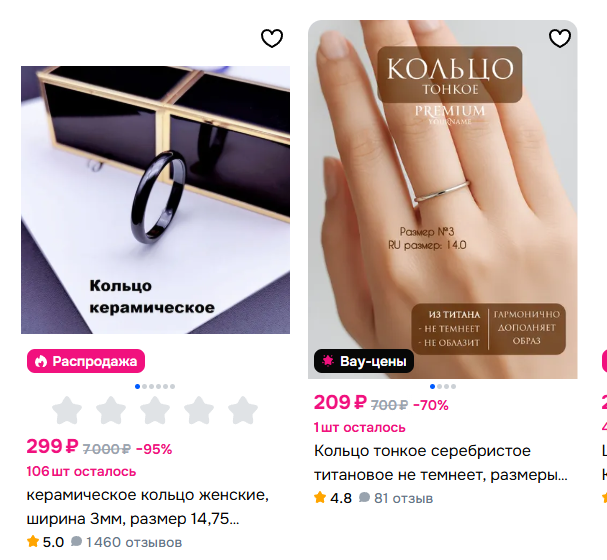Click the Вау-цены badge on titanium ring
607x560 pixels.
[364, 361]
